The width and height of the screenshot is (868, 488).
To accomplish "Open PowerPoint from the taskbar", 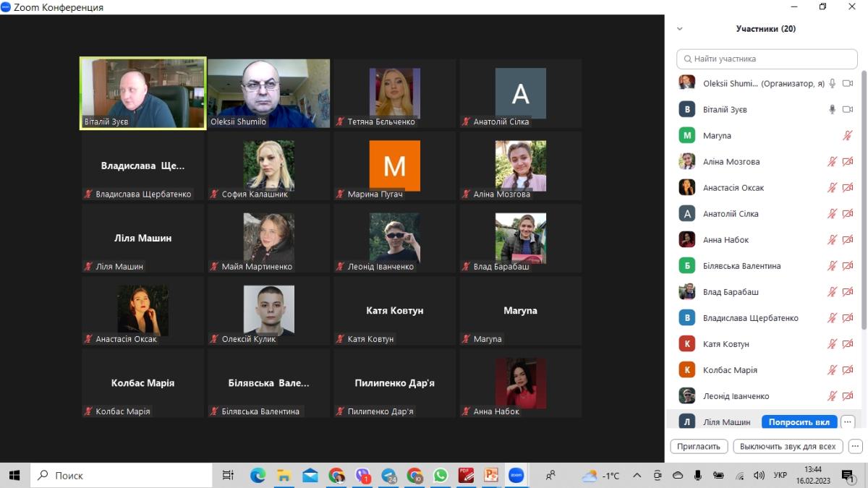I will coord(491,476).
